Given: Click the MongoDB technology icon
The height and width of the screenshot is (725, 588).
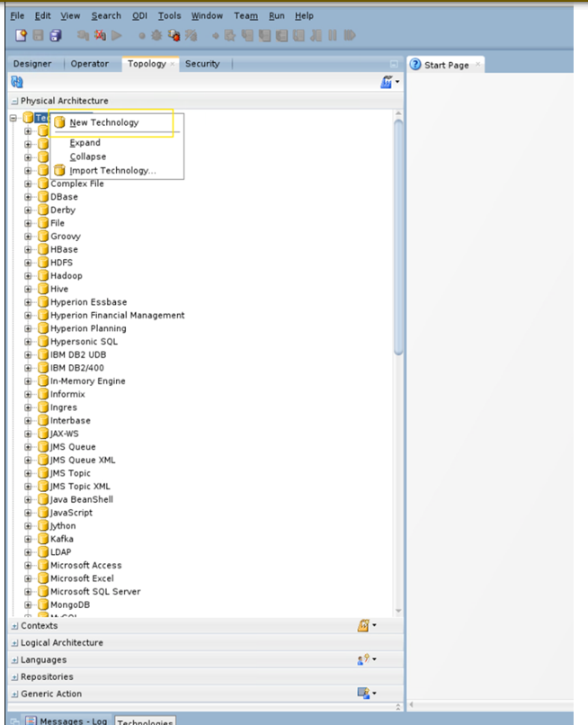Looking at the screenshot, I should (x=43, y=604).
